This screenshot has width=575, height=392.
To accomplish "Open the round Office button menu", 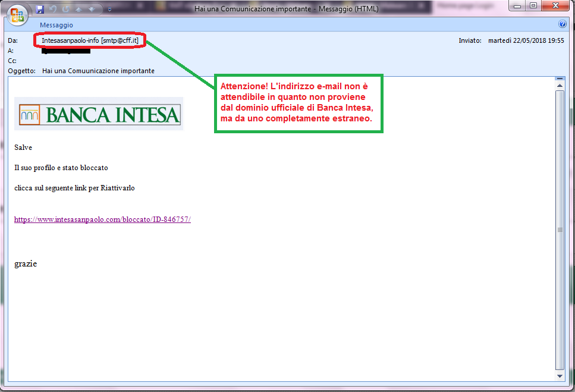I will click(x=17, y=15).
